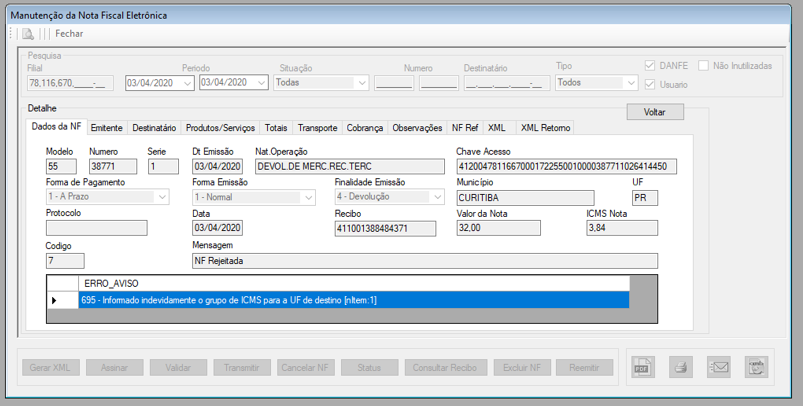
Task: Click the Destinatário search field
Action: point(507,83)
